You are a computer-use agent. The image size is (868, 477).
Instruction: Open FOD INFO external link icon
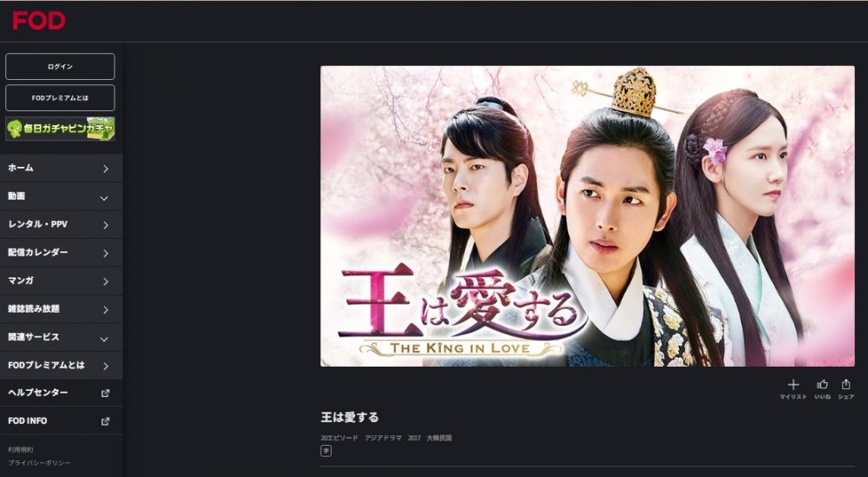(x=105, y=421)
